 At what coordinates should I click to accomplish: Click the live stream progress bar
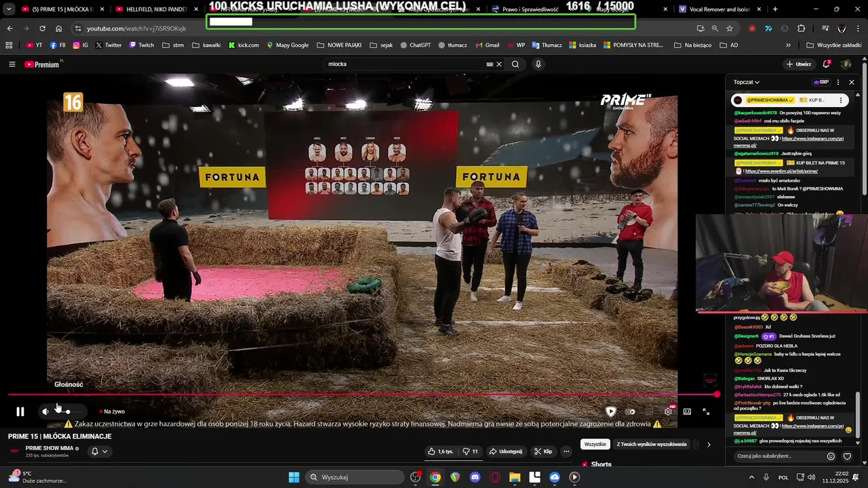(x=363, y=394)
